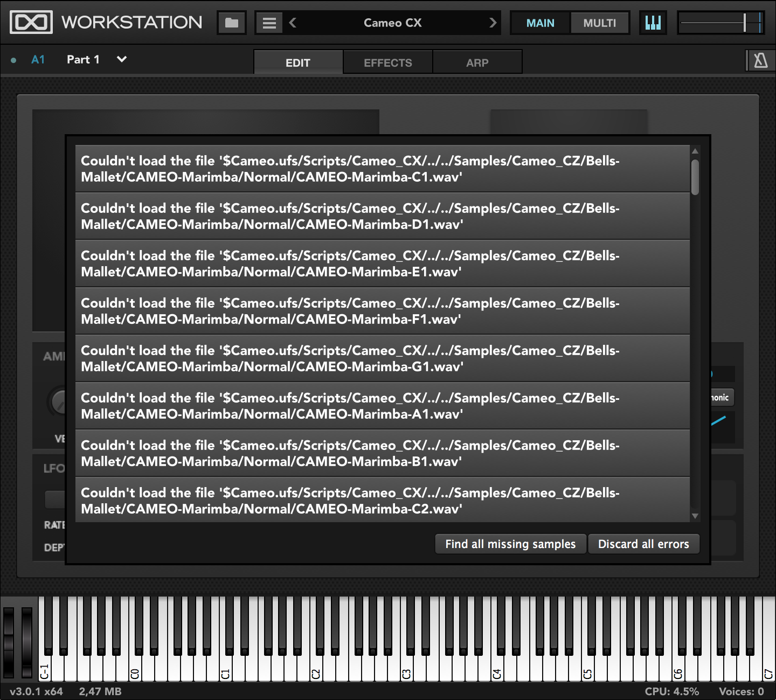Click the Voices: 0 readout

742,691
